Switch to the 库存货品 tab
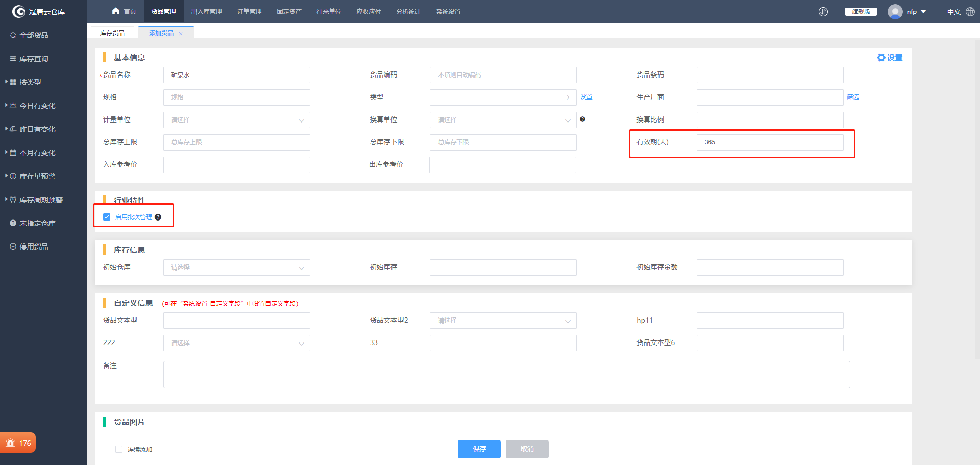Viewport: 980px width, 465px height. click(112, 33)
